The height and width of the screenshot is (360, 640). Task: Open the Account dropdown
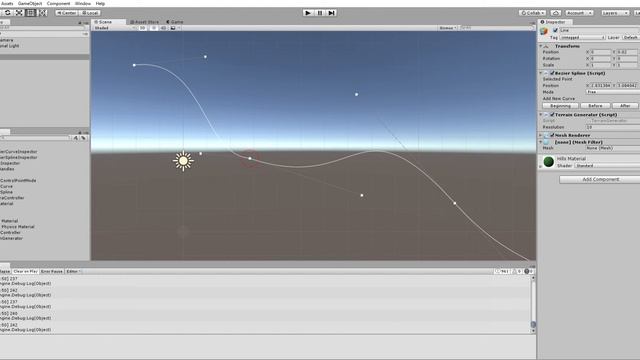[579, 13]
